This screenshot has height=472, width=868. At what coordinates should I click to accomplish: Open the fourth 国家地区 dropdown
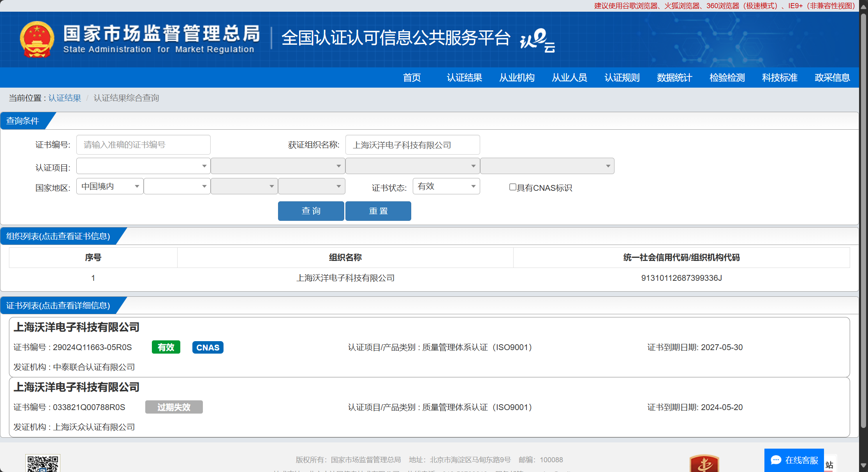tap(312, 186)
